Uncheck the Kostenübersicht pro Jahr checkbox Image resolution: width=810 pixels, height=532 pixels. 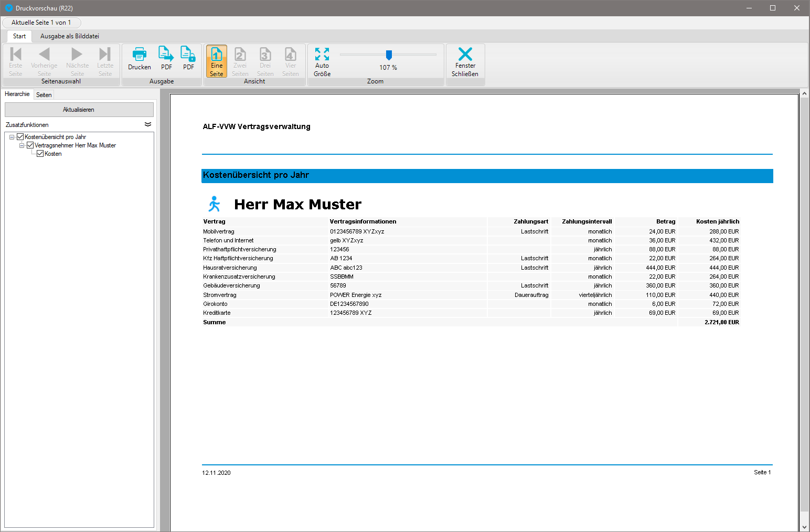coord(20,137)
